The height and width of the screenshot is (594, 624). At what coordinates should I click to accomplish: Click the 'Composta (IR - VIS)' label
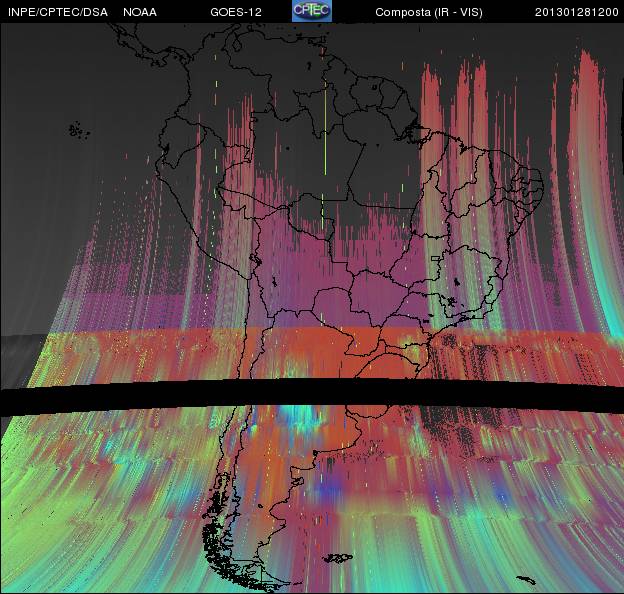pos(429,12)
